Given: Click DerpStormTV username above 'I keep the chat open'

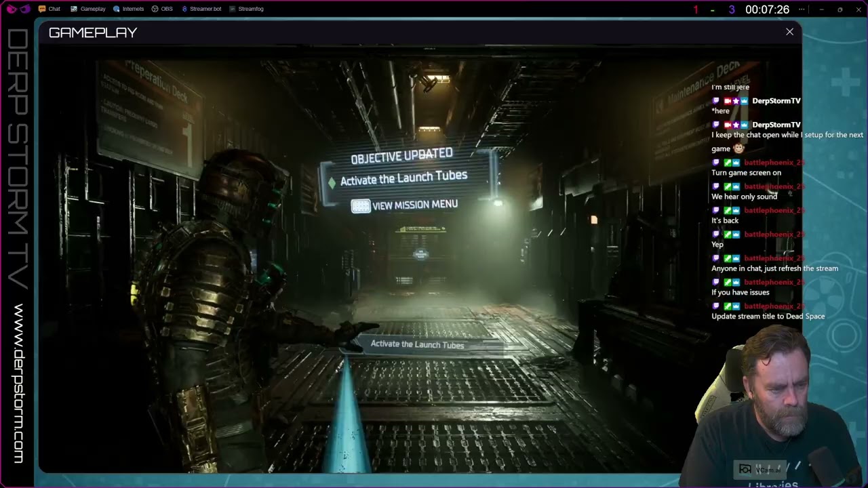Looking at the screenshot, I should (x=776, y=125).
